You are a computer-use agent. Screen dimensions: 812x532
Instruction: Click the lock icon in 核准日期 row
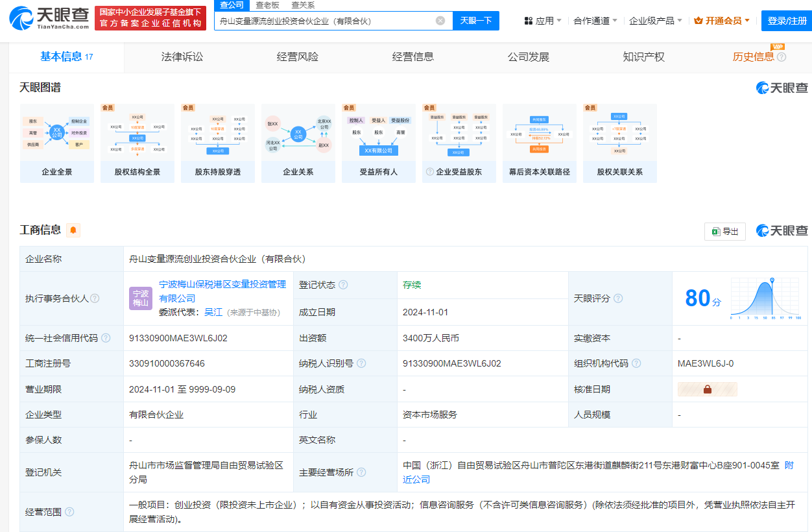coord(707,389)
